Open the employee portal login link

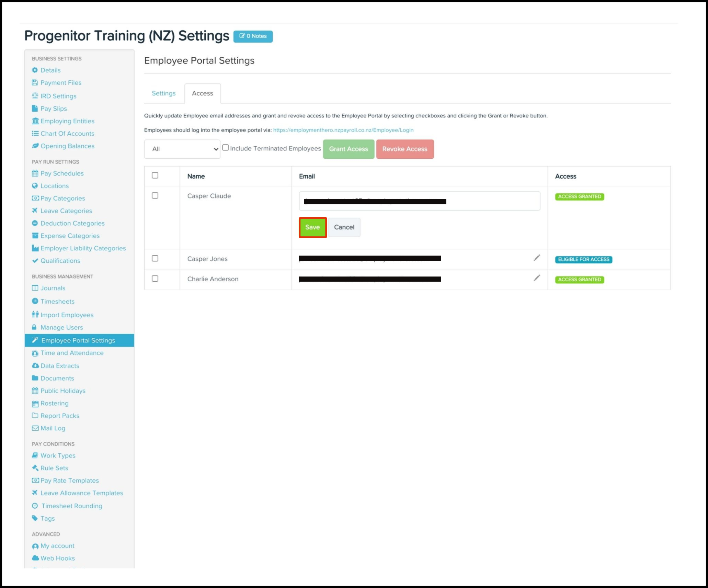(x=343, y=130)
